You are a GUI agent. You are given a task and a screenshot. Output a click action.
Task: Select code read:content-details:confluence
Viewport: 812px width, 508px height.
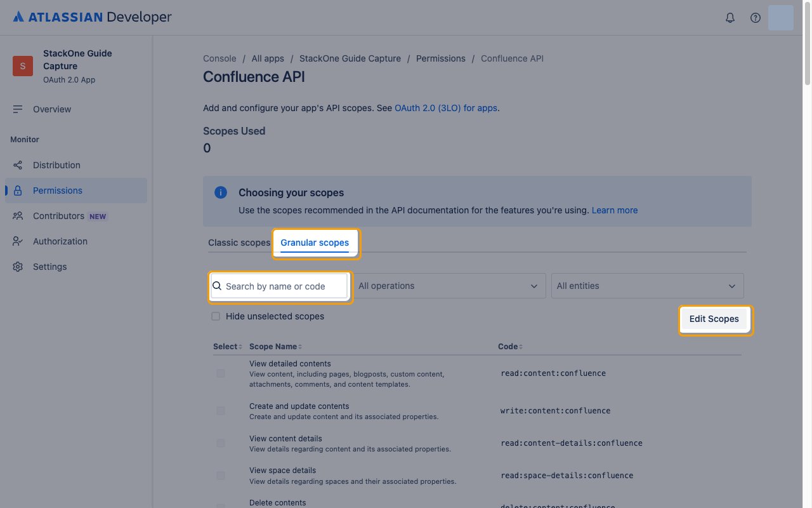pyautogui.click(x=572, y=443)
